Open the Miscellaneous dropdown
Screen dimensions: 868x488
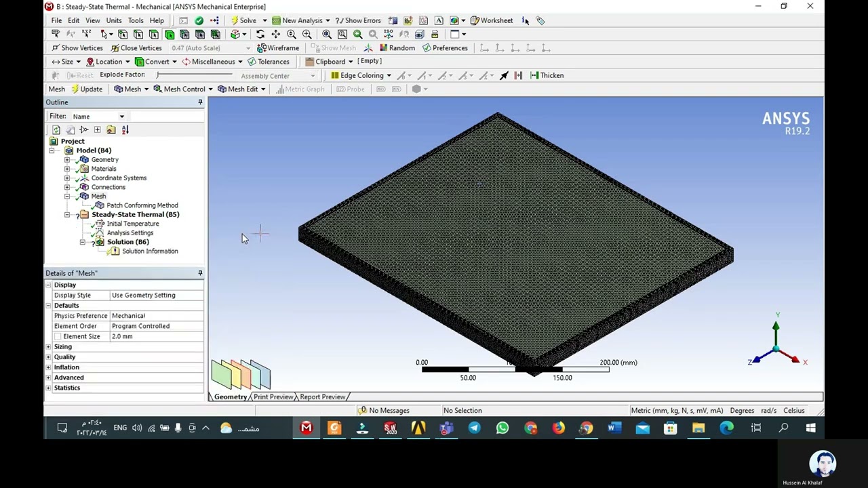(212, 62)
